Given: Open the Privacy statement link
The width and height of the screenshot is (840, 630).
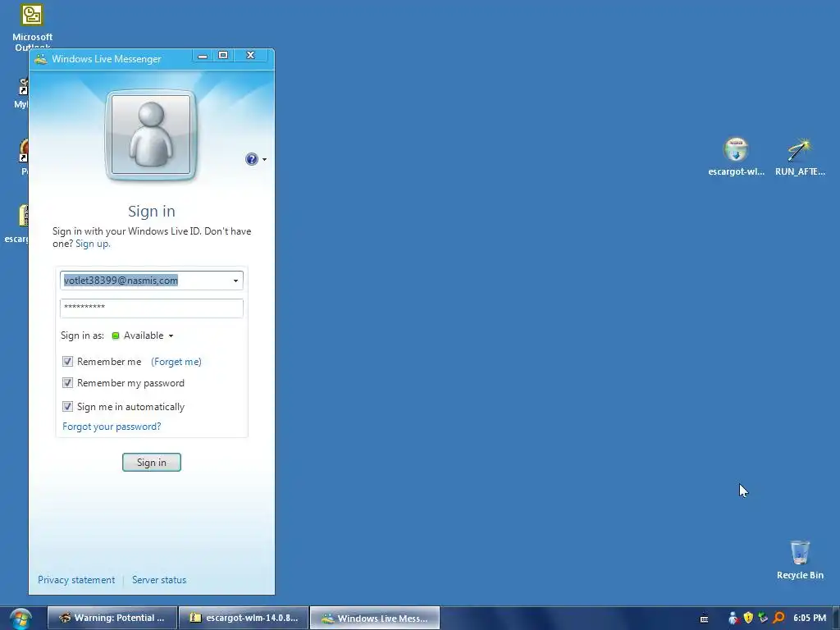Looking at the screenshot, I should click(x=76, y=580).
